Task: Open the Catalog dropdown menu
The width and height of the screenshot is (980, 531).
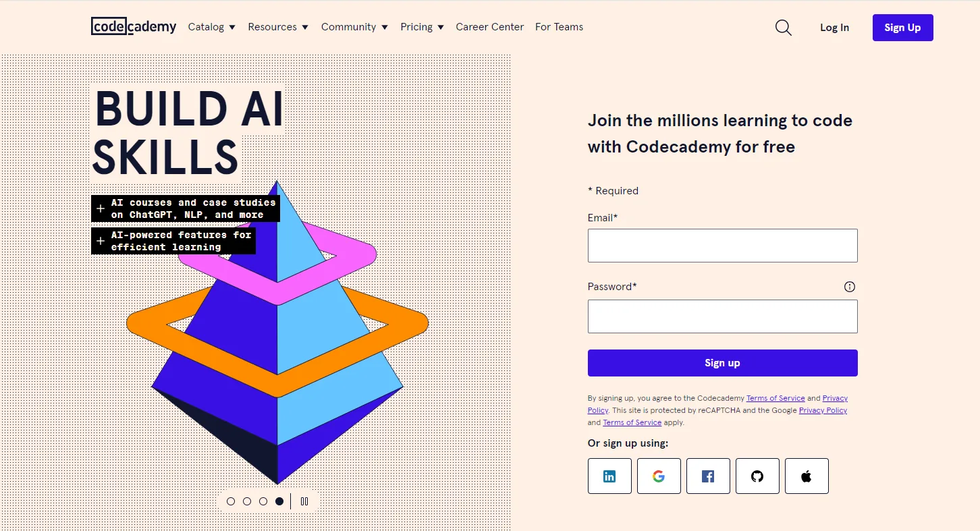Action: (211, 27)
